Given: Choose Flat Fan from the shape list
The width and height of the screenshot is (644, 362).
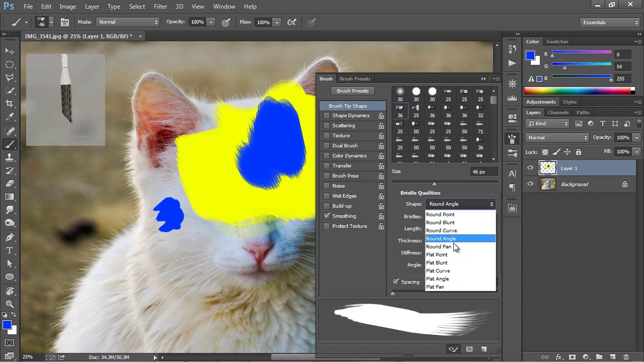Looking at the screenshot, I should click(435, 287).
